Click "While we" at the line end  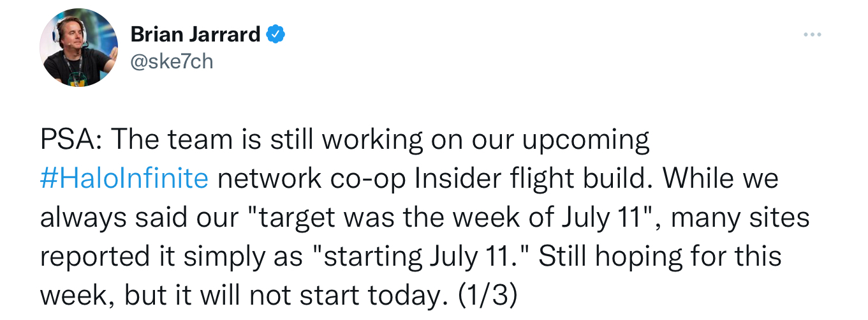721,179
